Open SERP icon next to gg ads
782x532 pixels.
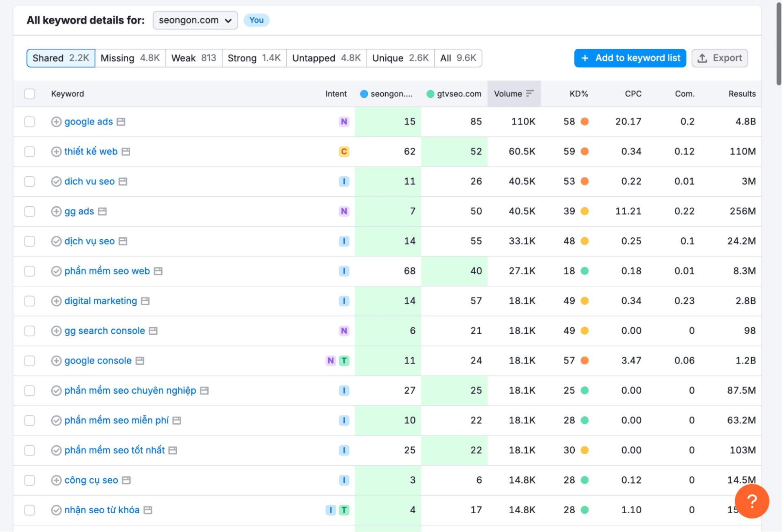[x=102, y=211]
